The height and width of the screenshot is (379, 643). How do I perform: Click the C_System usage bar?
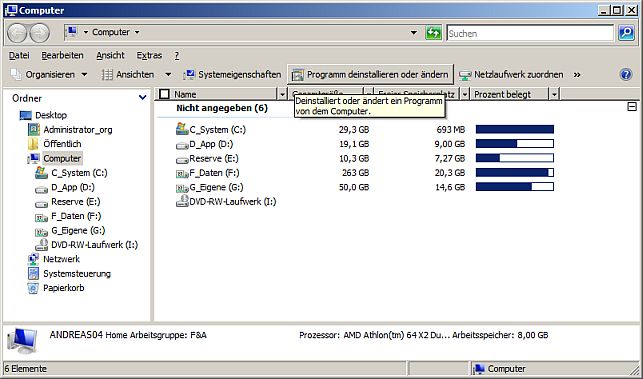click(515, 130)
